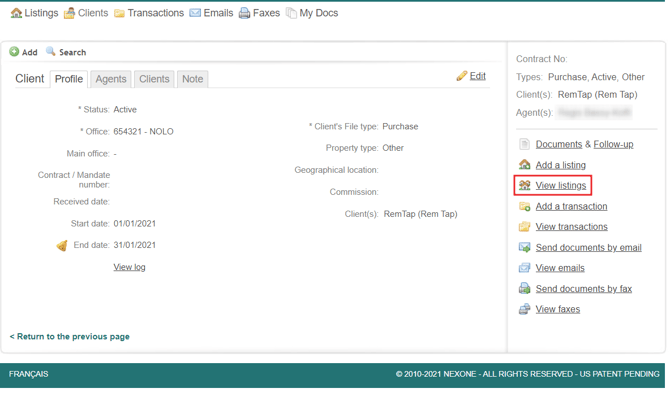Click RemTap (Rem Tap) in profile fields
This screenshot has height=397, width=670.
coord(420,214)
